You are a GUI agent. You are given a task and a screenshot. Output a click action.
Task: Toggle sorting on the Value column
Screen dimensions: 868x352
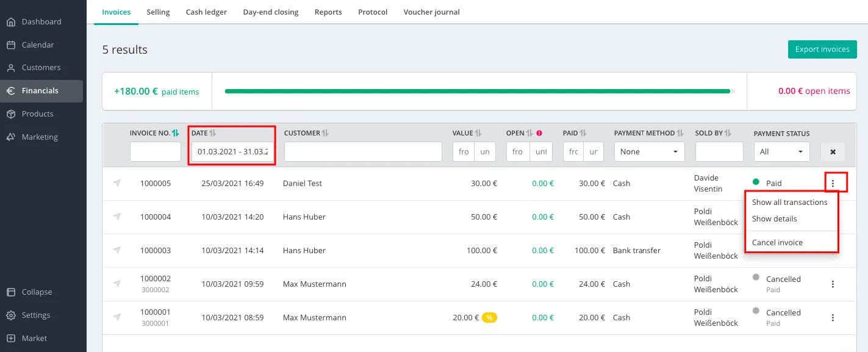pos(478,133)
